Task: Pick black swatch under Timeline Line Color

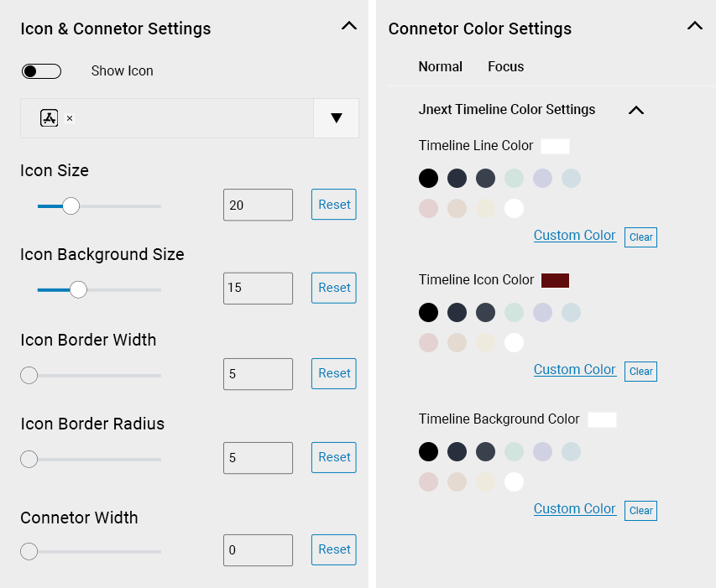Action: click(428, 179)
